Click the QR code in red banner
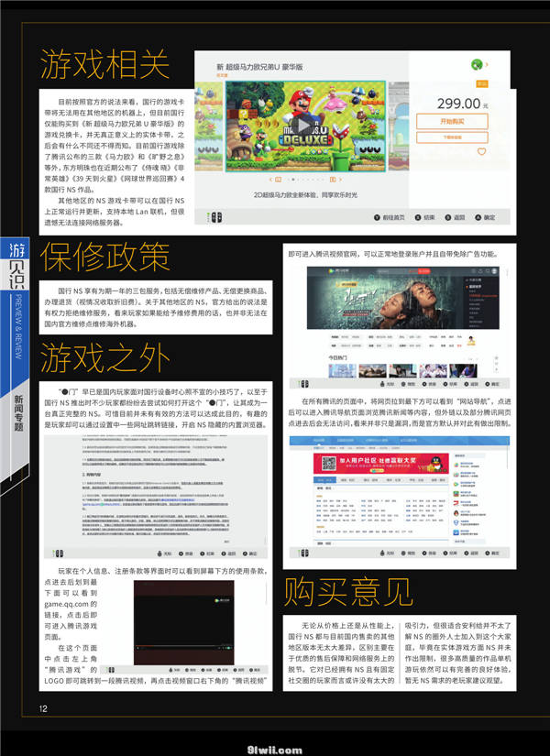Screen dimensions: 550x756 click(x=328, y=464)
